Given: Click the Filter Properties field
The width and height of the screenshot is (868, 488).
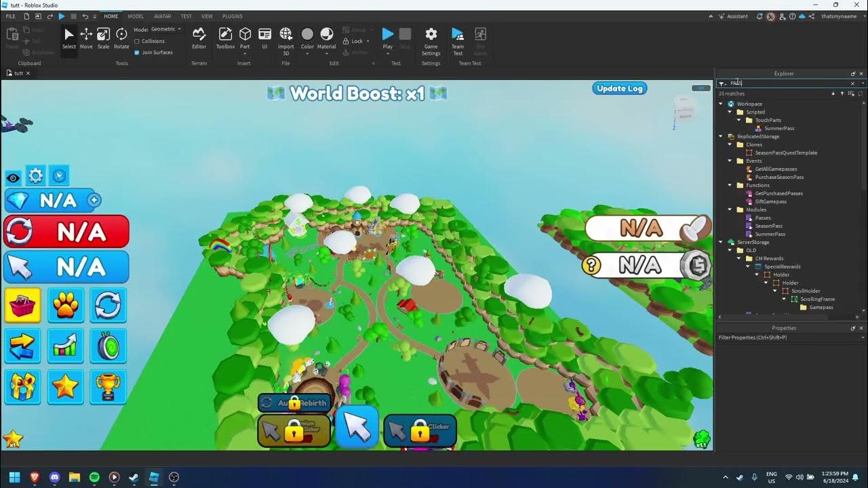Looking at the screenshot, I should point(791,338).
